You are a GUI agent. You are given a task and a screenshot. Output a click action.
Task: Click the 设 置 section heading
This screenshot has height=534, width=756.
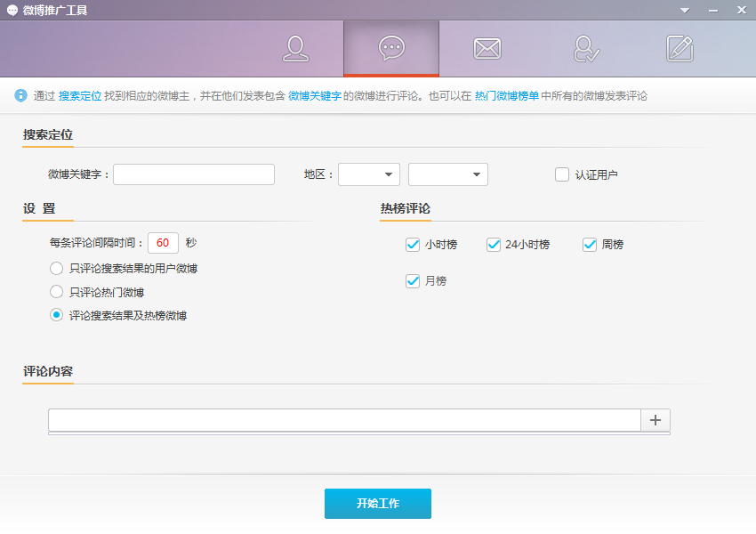click(39, 208)
